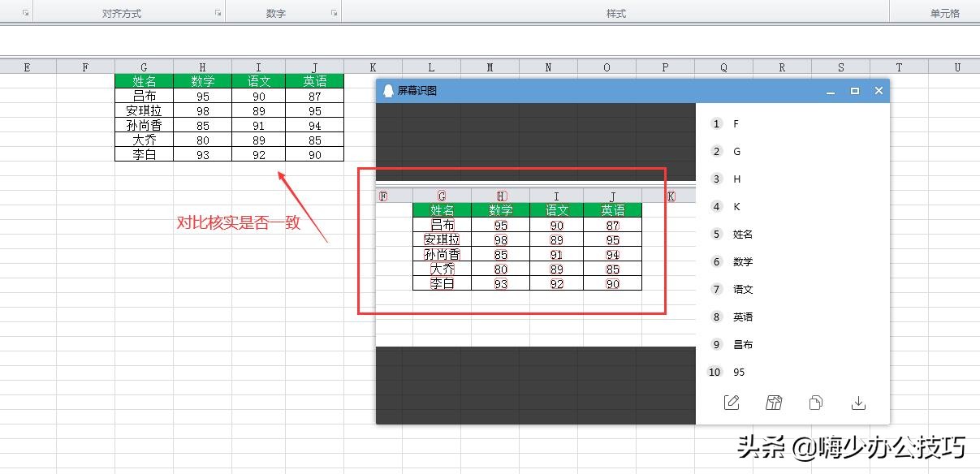
Task: Click recognized 李白 text in 屏幕识图 preview
Action: (x=442, y=283)
